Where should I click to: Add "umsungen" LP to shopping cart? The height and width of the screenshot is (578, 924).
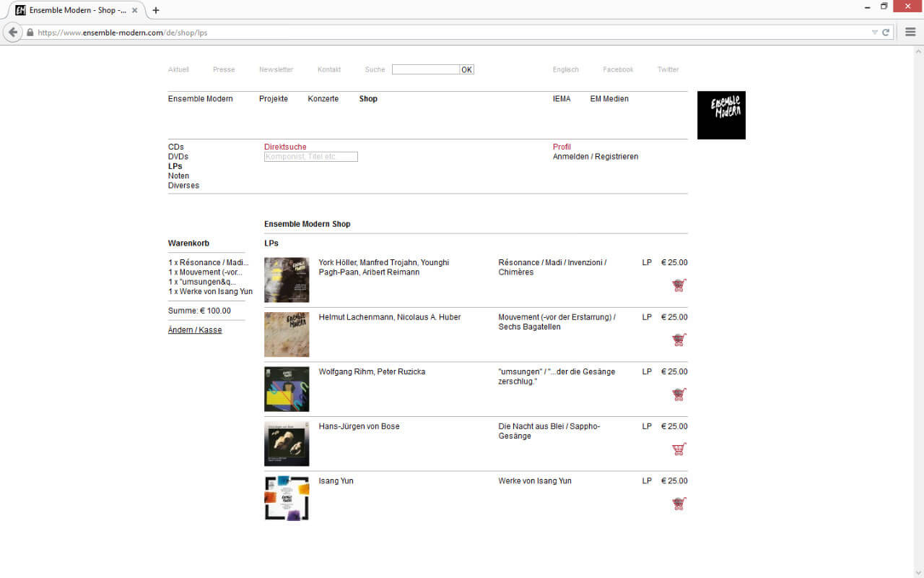click(679, 394)
